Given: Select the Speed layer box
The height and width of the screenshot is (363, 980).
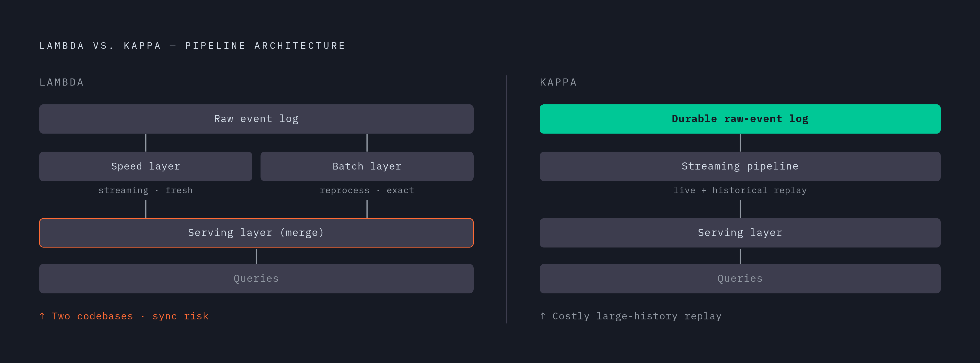Looking at the screenshot, I should pos(146,167).
